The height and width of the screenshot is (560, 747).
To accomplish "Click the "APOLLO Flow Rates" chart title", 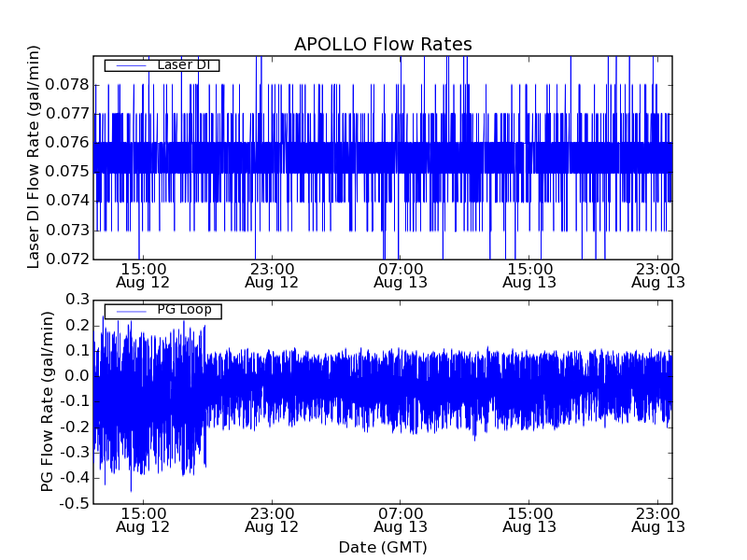I will (383, 45).
